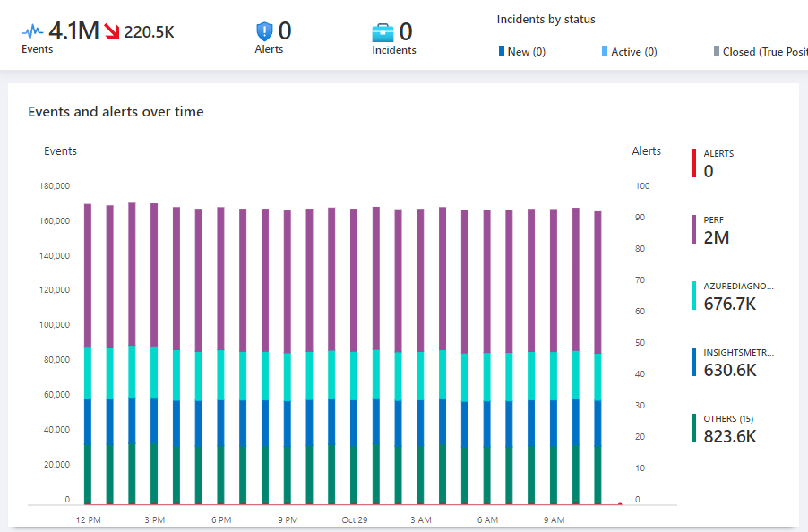This screenshot has height=532, width=808.
Task: Click the Oct 29 time axis label
Action: (x=354, y=519)
